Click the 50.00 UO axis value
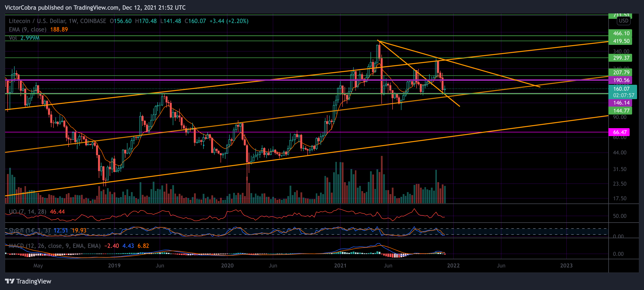 pos(619,216)
